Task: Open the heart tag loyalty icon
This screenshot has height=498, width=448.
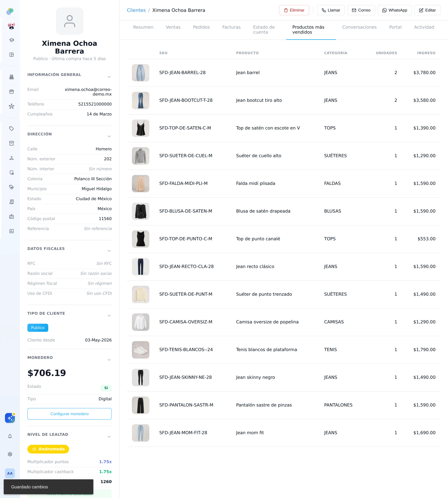Action: coord(11,187)
